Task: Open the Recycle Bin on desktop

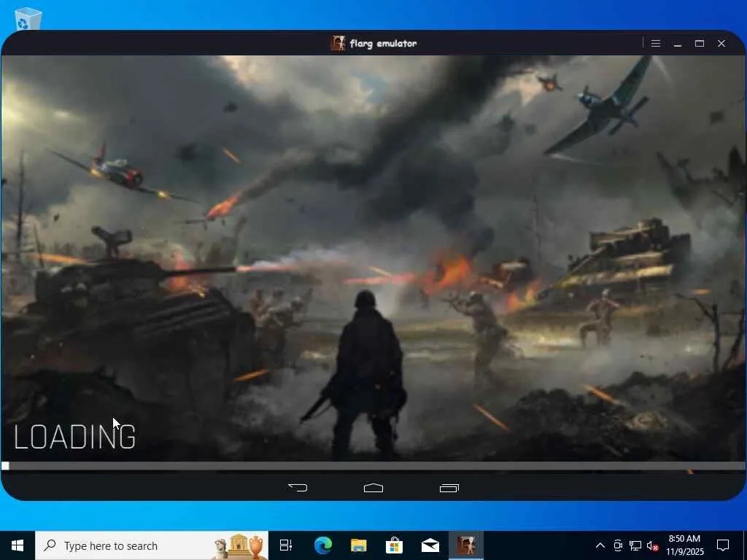Action: point(28,19)
